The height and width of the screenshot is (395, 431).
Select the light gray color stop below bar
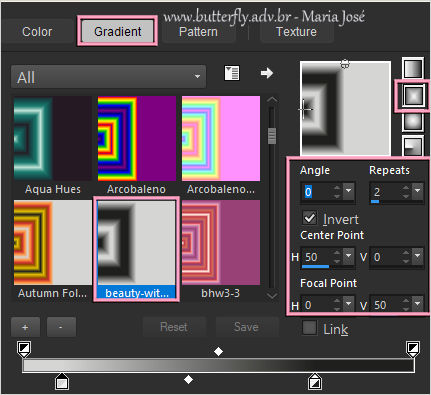(62, 382)
